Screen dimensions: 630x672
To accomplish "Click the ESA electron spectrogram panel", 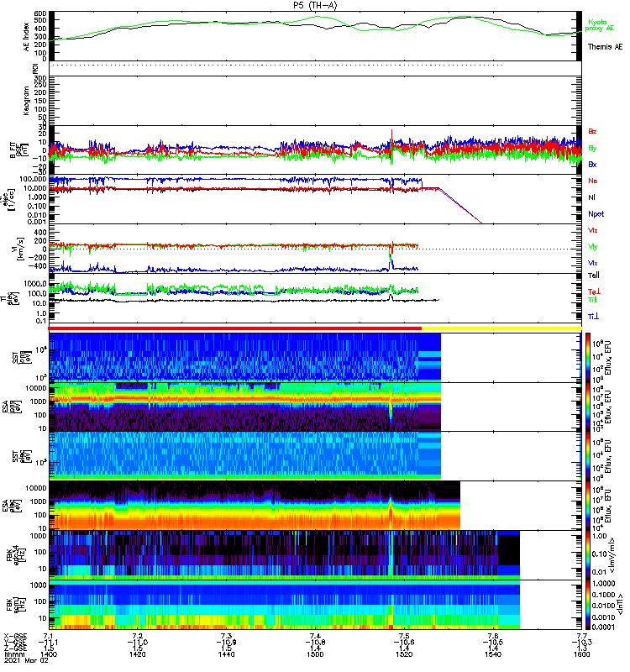I will coord(255,506).
